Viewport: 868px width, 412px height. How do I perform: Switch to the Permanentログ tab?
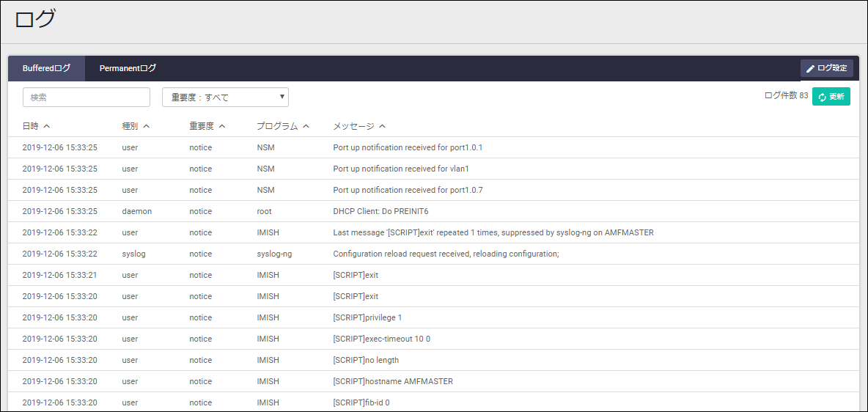pos(128,68)
